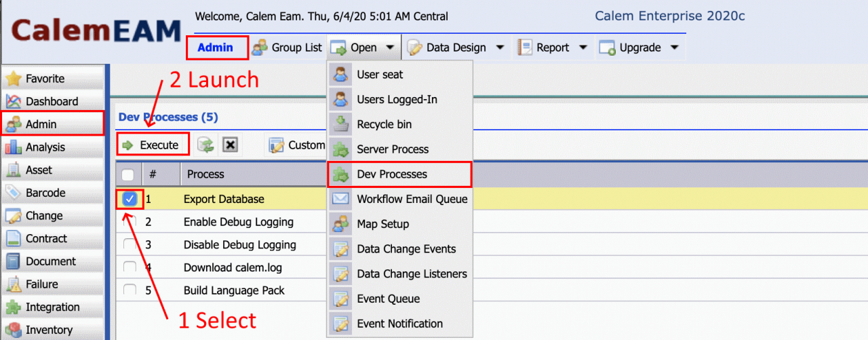Check the Enable Debug Logging row checkbox

pyautogui.click(x=130, y=222)
